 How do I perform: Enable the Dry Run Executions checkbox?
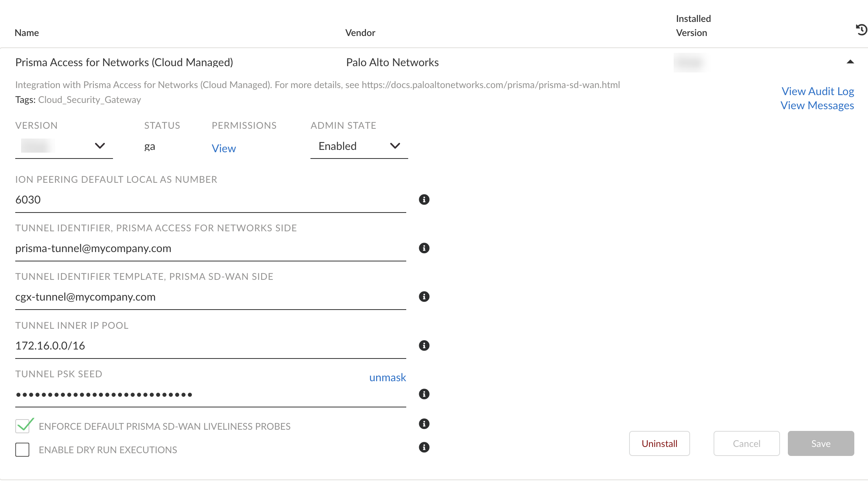pyautogui.click(x=23, y=450)
